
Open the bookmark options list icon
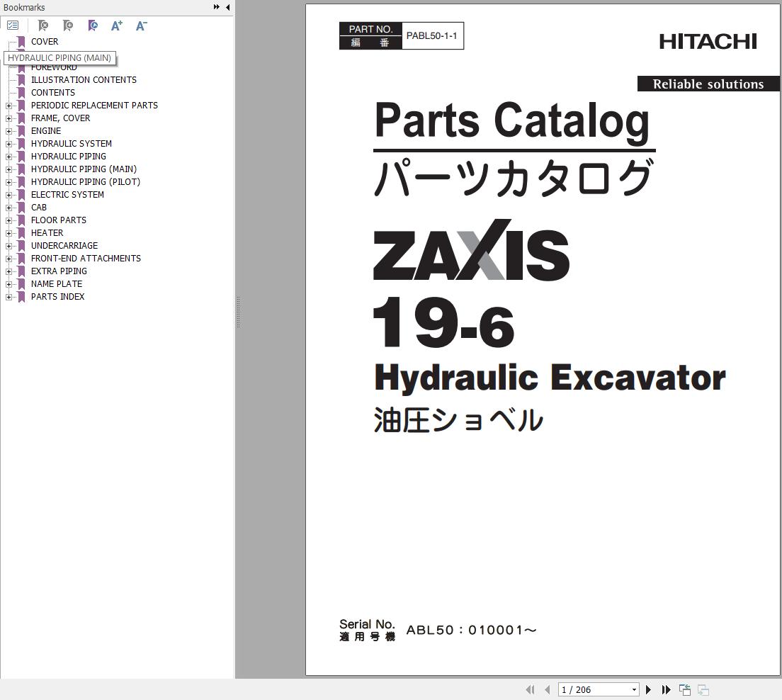pyautogui.click(x=13, y=26)
